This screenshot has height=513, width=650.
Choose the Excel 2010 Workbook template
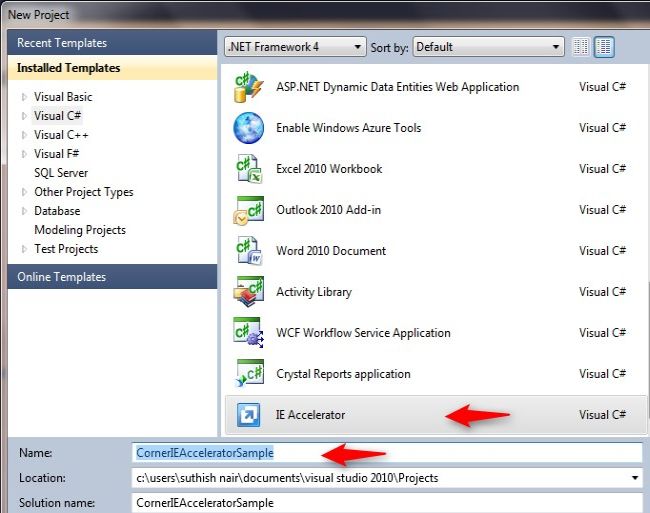329,169
